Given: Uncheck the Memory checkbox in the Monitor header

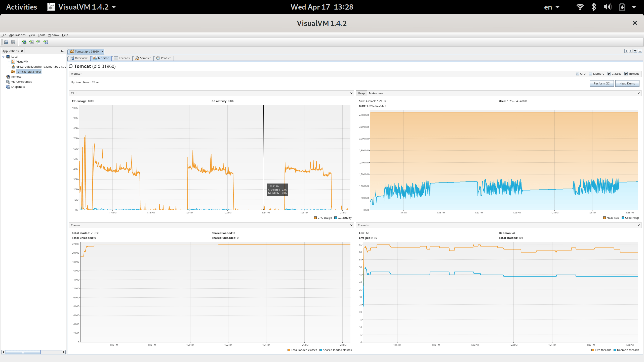Looking at the screenshot, I should (x=590, y=74).
